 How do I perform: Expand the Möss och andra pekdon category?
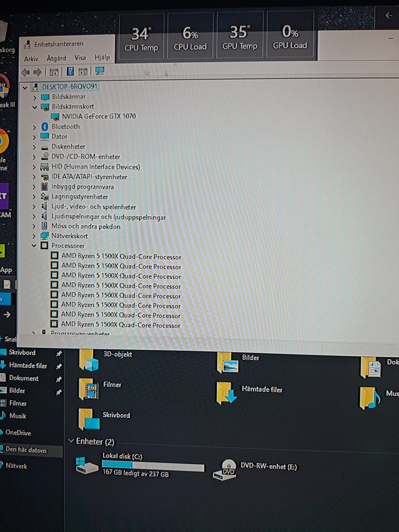coord(34,227)
